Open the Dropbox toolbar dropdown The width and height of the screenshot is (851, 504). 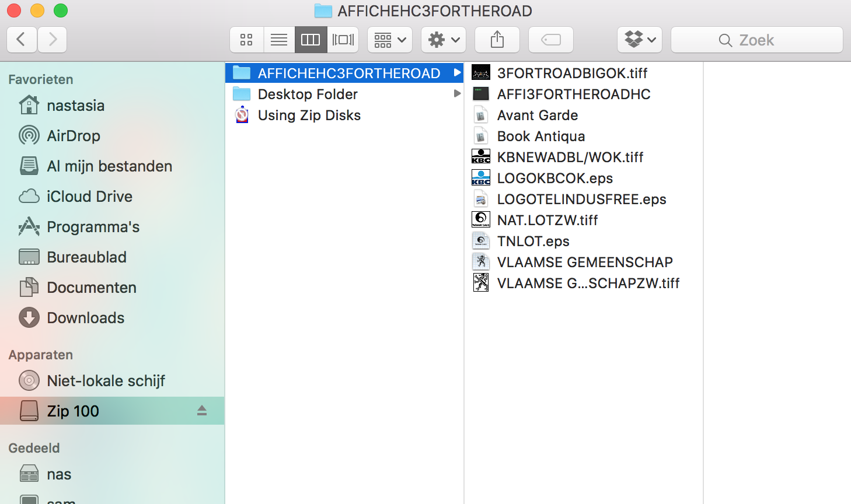click(x=640, y=40)
